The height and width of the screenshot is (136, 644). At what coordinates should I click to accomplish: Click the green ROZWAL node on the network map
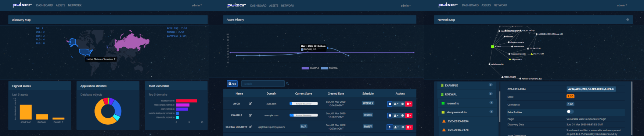click(492, 47)
